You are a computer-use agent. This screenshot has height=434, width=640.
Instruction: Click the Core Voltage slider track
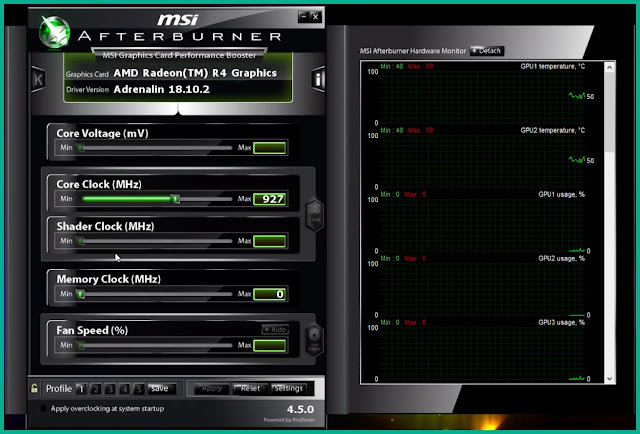click(x=156, y=148)
